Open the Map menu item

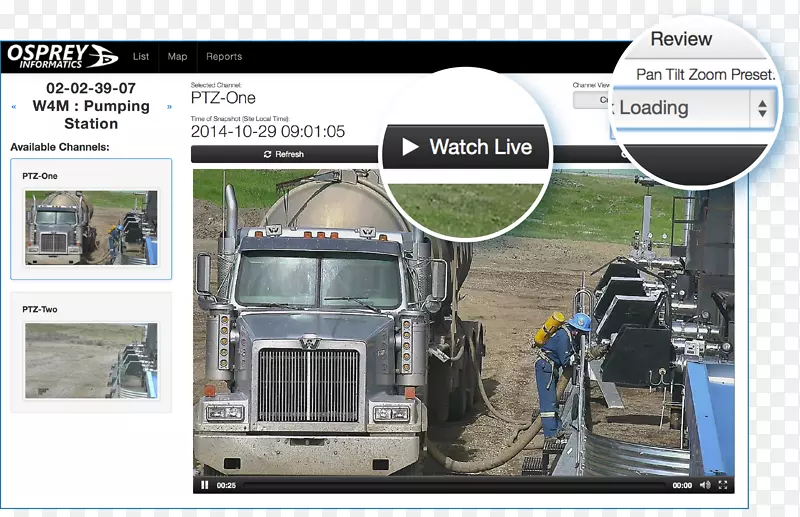(x=177, y=57)
